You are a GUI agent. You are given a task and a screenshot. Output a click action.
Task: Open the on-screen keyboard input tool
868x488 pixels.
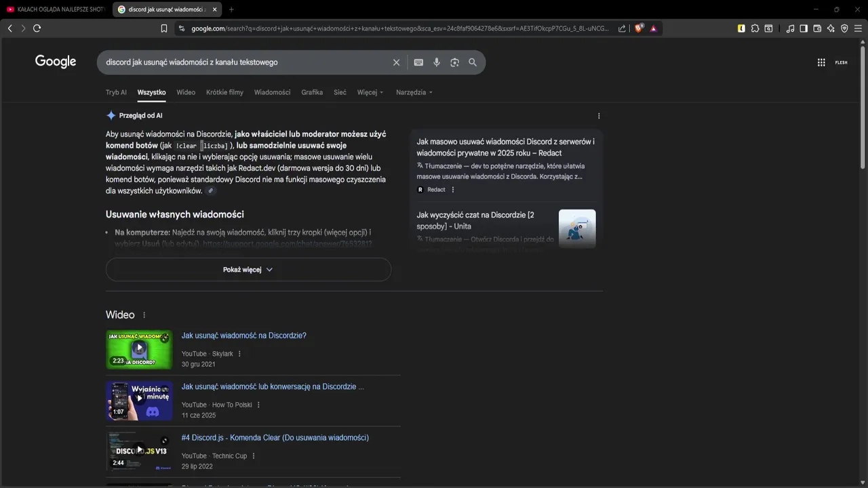pos(418,62)
